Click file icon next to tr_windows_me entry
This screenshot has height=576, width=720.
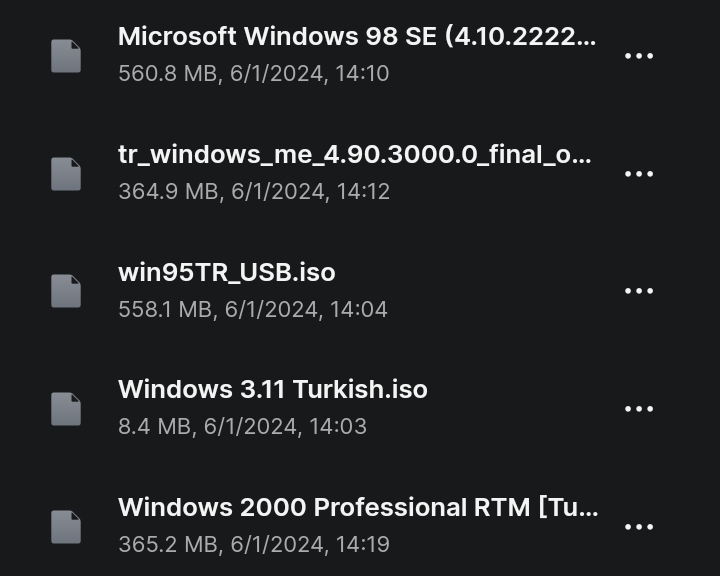click(x=66, y=174)
